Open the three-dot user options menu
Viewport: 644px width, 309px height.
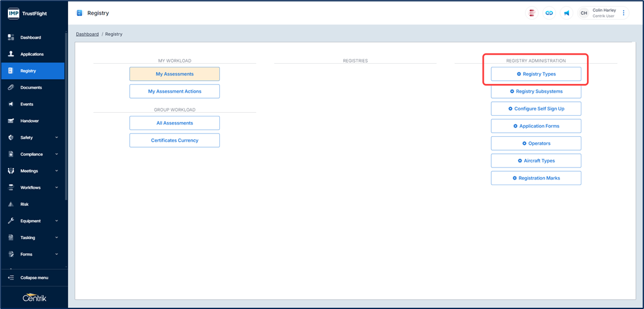[624, 13]
